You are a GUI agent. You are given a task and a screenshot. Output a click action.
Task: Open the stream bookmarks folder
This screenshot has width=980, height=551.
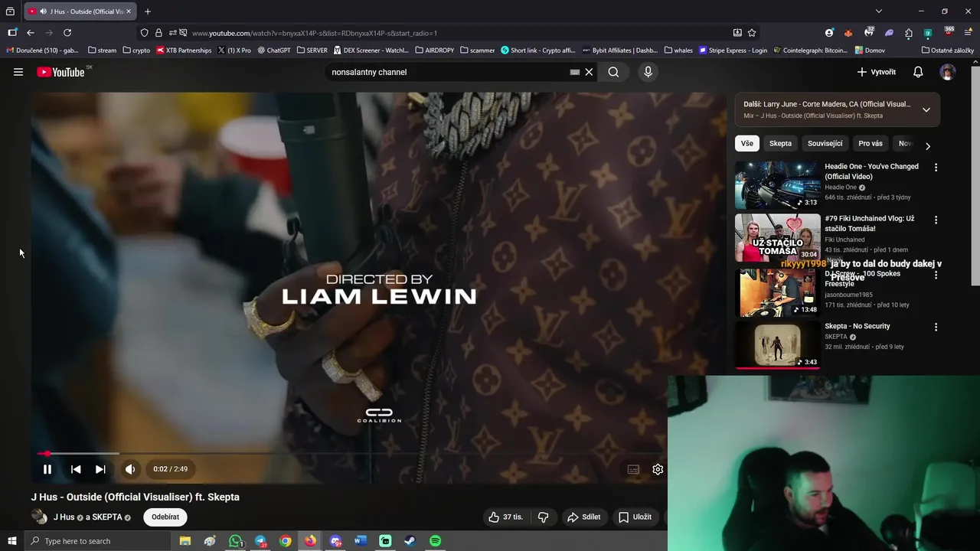(x=102, y=51)
